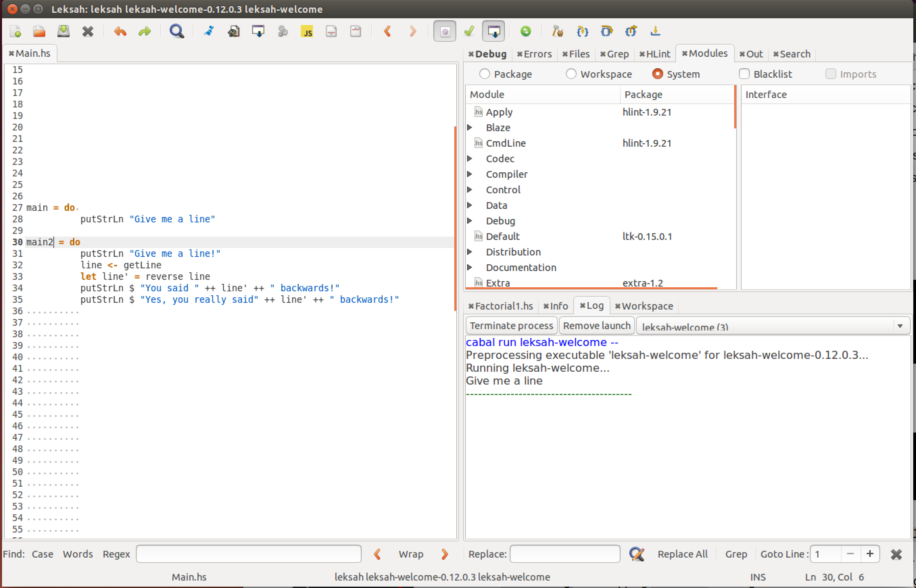Viewport: 916px width, 588px height.
Task: Click the Find text input field
Action: (x=248, y=554)
